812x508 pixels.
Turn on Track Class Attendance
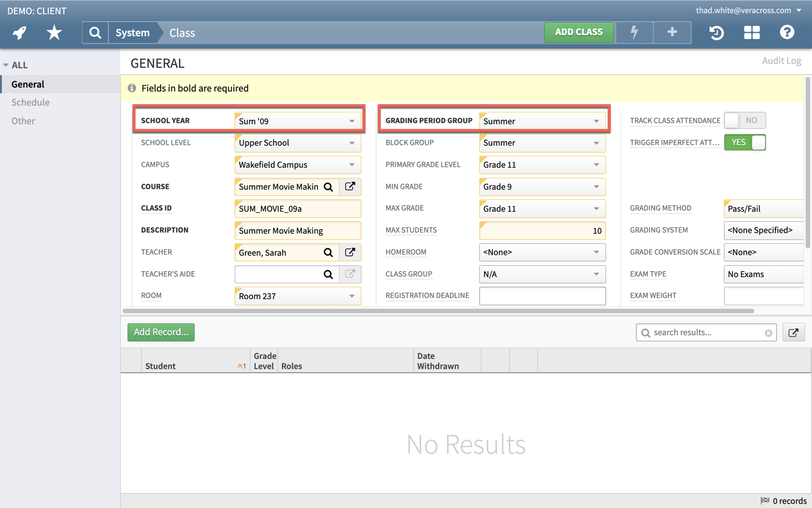coord(744,120)
